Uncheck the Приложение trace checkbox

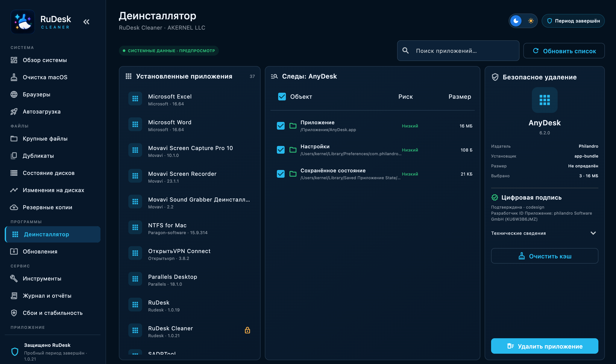coord(281,126)
